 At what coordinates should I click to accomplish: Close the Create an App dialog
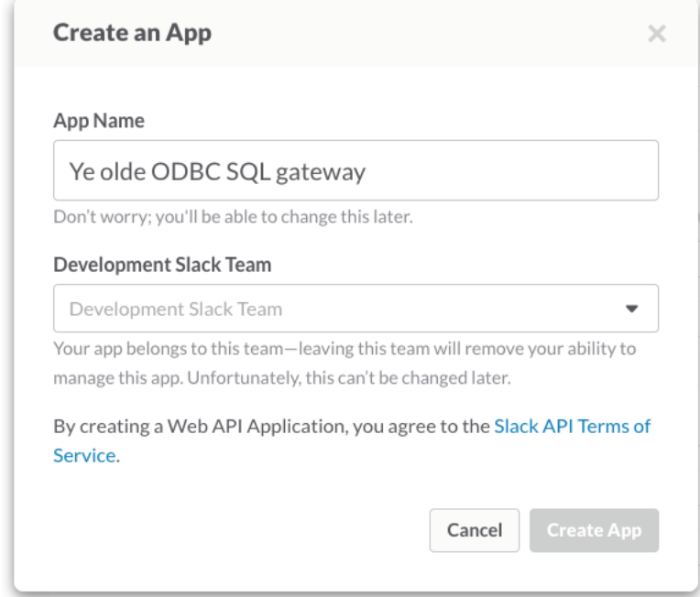coord(657,34)
